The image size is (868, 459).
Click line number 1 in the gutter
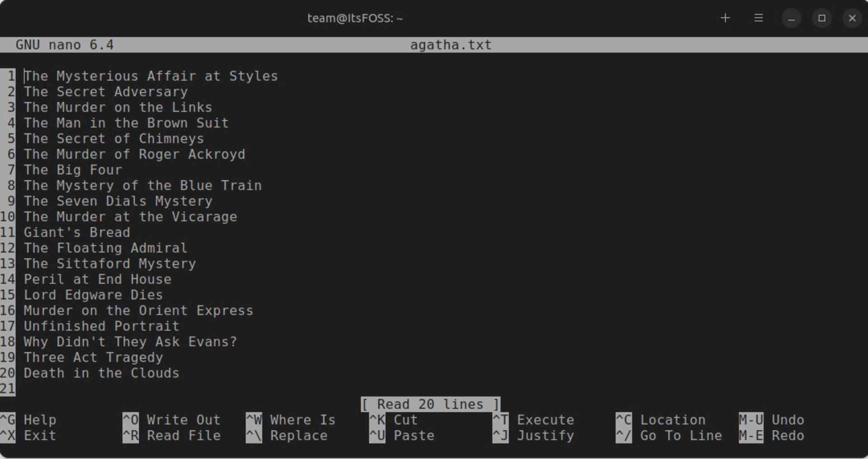tap(11, 76)
